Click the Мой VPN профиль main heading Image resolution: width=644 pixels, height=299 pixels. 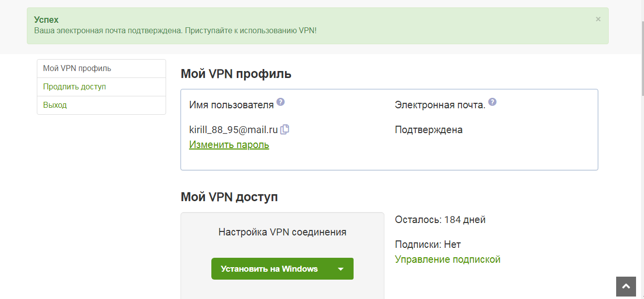pos(236,74)
